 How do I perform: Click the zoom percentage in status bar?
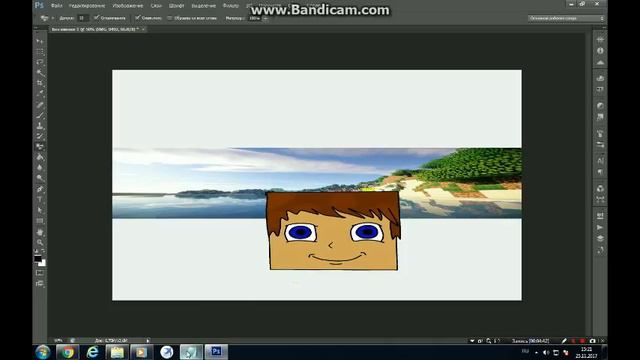58,340
